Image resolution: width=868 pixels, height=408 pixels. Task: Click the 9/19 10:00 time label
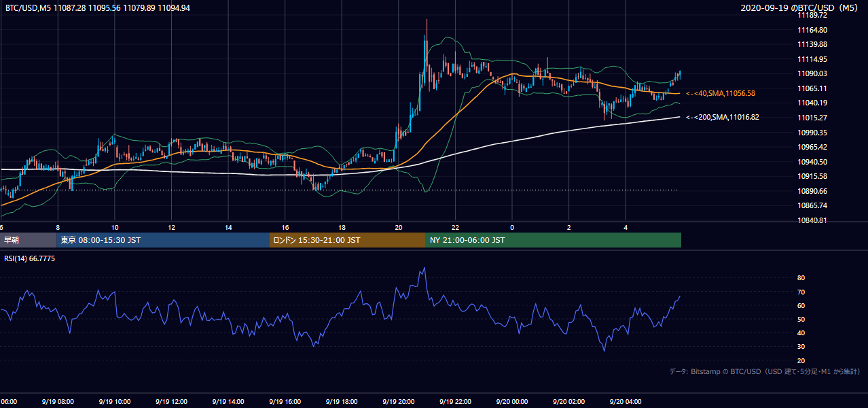(115, 401)
